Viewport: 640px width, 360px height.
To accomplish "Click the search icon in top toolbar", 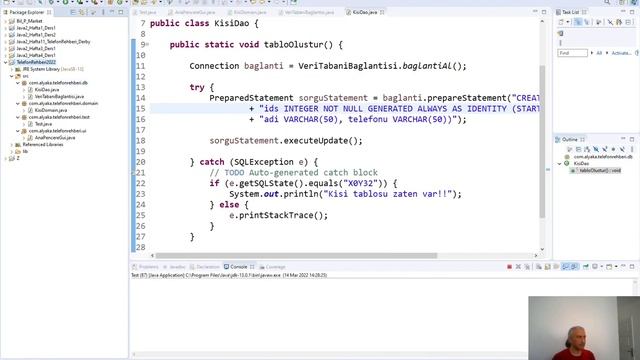I will [x=607, y=2].
